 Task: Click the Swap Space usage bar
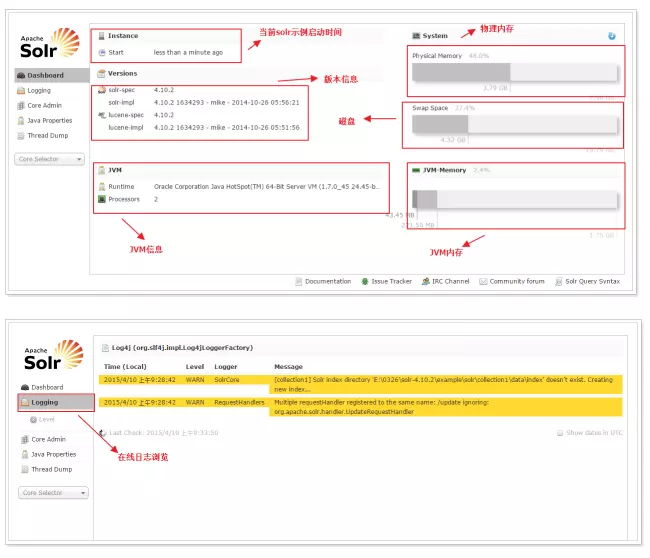(x=514, y=124)
